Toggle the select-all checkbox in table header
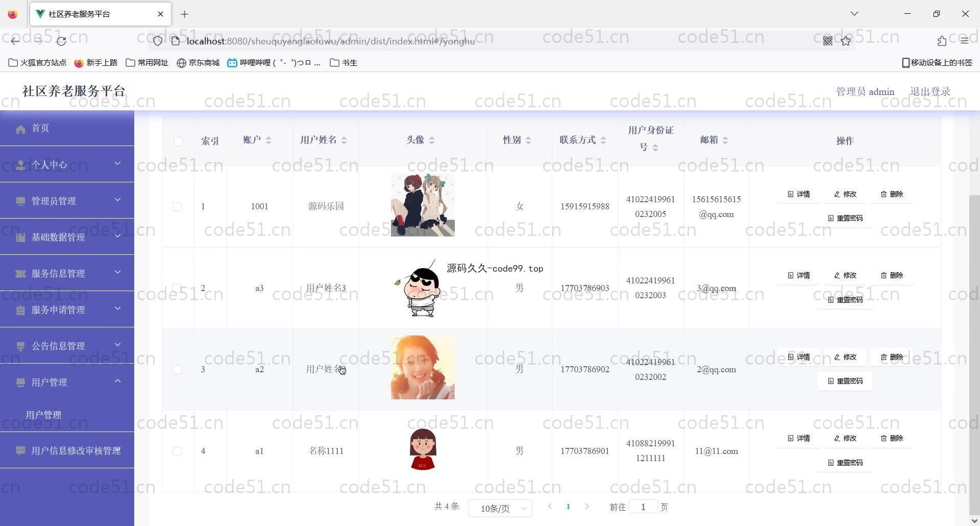This screenshot has height=526, width=980. pyautogui.click(x=178, y=141)
